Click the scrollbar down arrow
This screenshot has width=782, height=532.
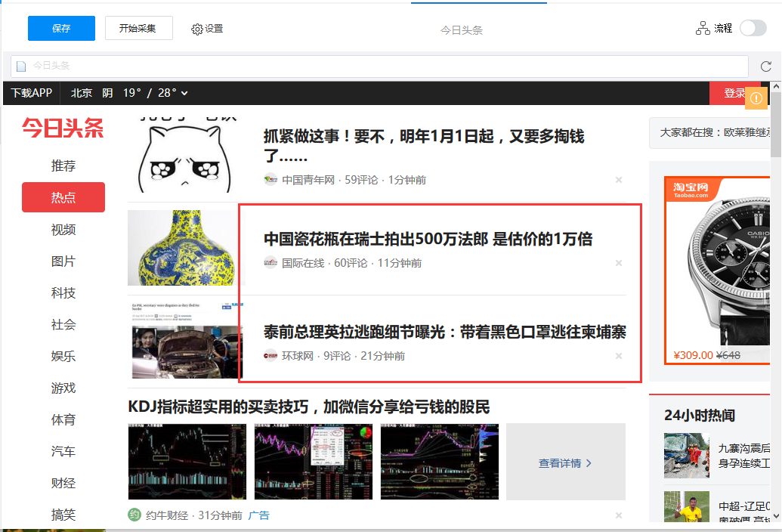pos(776,517)
